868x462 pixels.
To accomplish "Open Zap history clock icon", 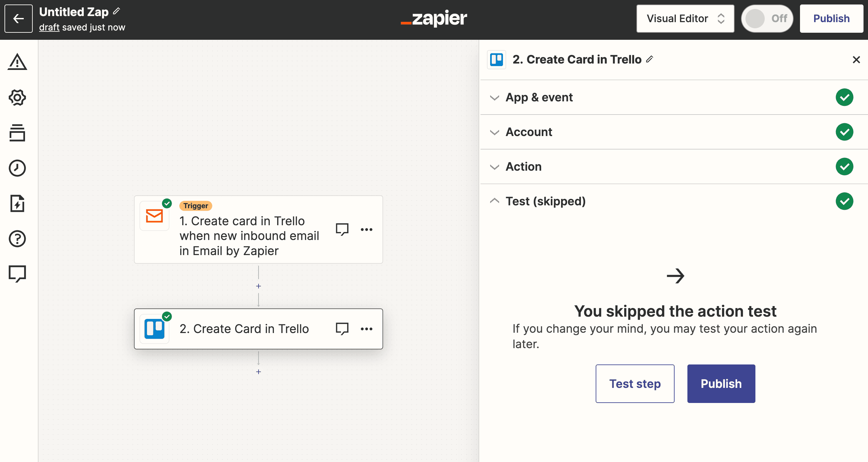I will pyautogui.click(x=17, y=168).
